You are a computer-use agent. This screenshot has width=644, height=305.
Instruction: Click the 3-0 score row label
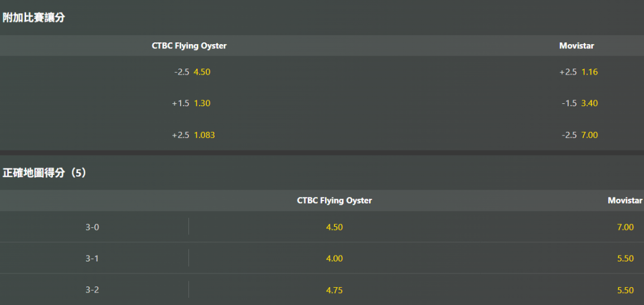pyautogui.click(x=92, y=227)
